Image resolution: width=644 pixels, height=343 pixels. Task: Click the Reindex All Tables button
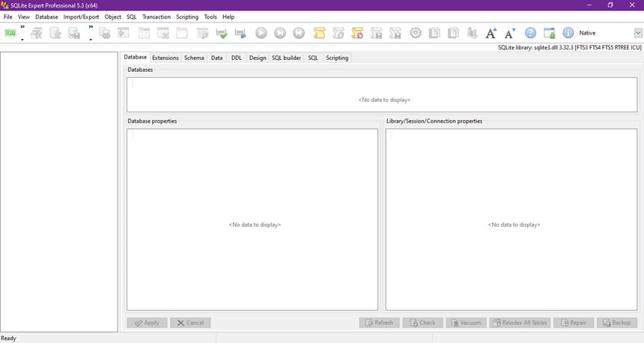point(520,323)
